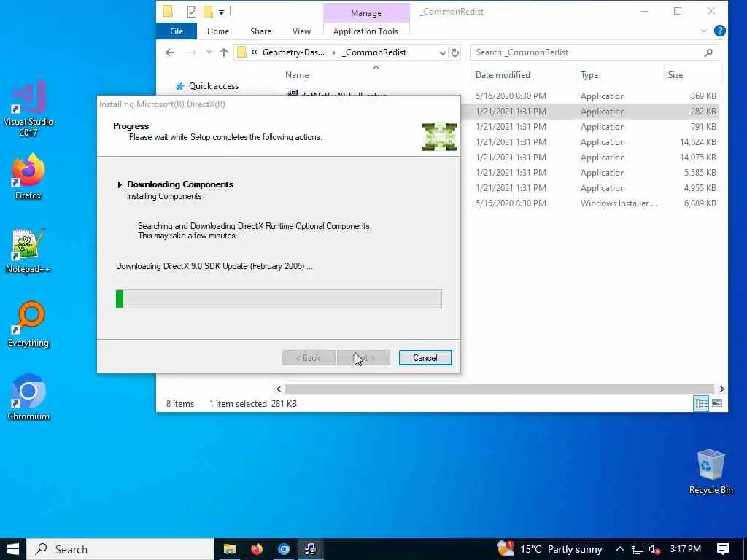
Task: Sort files by Size column
Action: (675, 75)
